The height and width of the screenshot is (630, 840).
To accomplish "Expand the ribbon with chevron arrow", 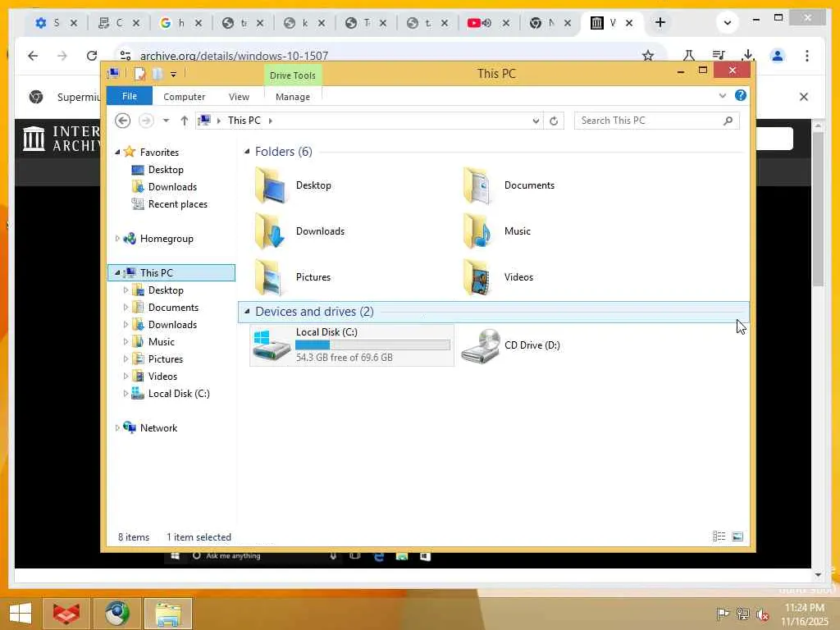I will 723,95.
